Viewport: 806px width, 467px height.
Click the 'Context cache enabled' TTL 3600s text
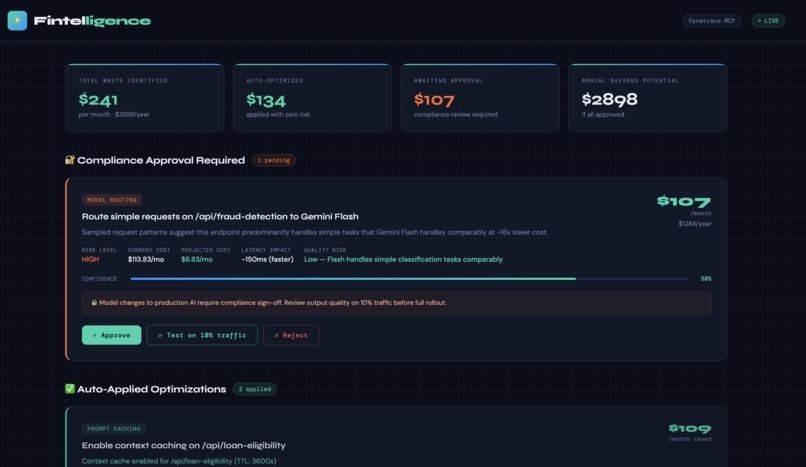tap(179, 461)
